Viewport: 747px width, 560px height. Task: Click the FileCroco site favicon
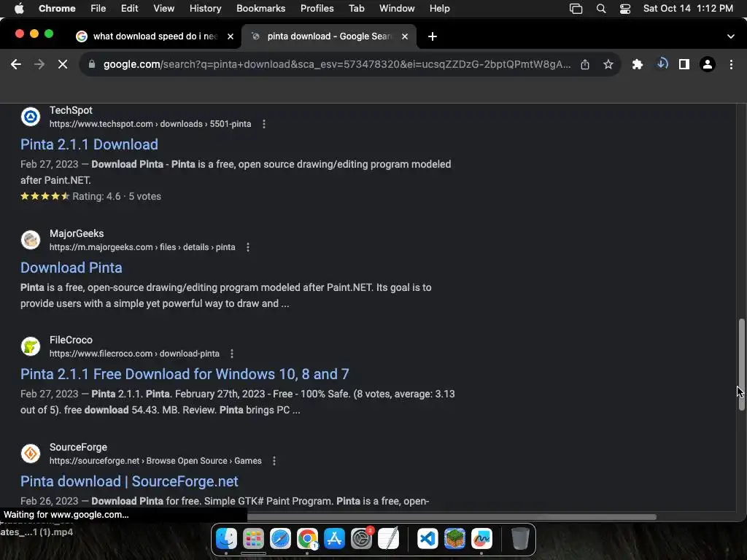point(31,346)
